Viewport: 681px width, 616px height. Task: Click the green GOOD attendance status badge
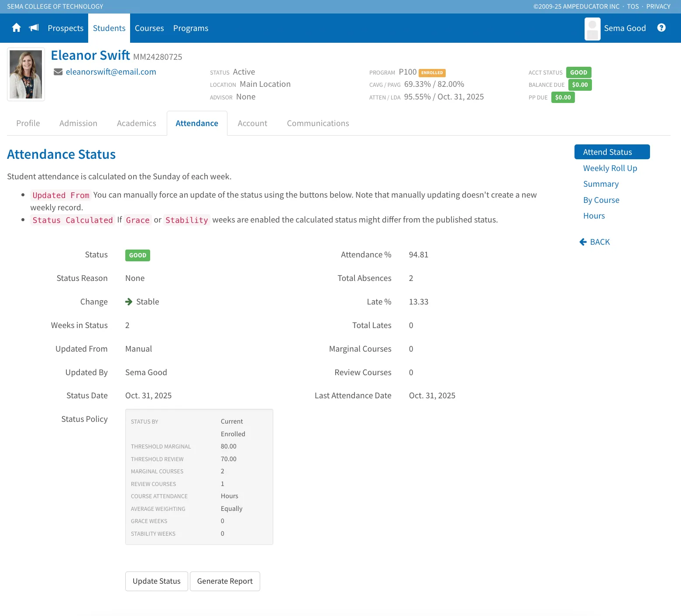point(138,255)
